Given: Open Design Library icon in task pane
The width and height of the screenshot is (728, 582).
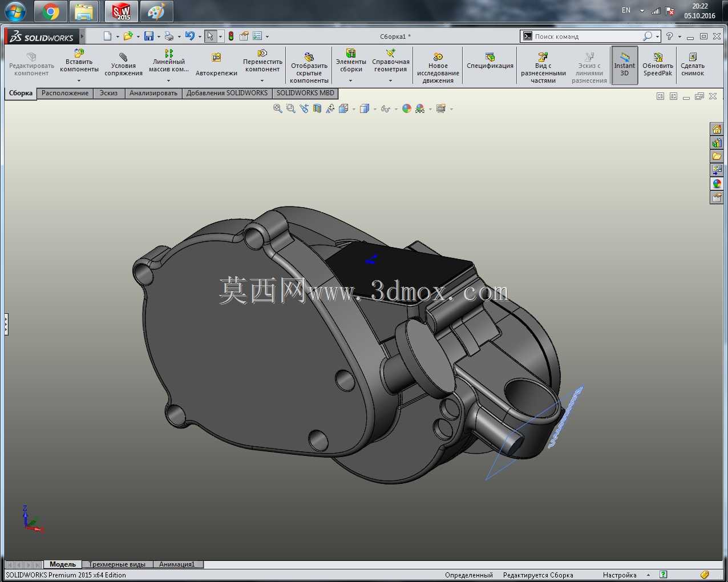Looking at the screenshot, I should 717,143.
